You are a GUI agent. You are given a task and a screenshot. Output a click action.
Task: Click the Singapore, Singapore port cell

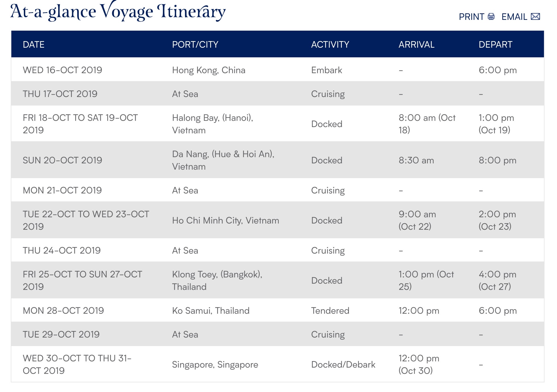[215, 364]
